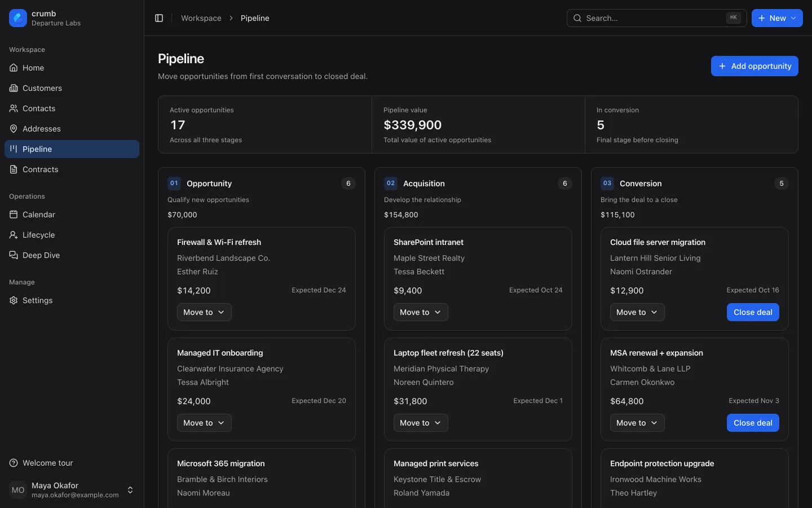Click the Calendar icon in sidebar

14,214
